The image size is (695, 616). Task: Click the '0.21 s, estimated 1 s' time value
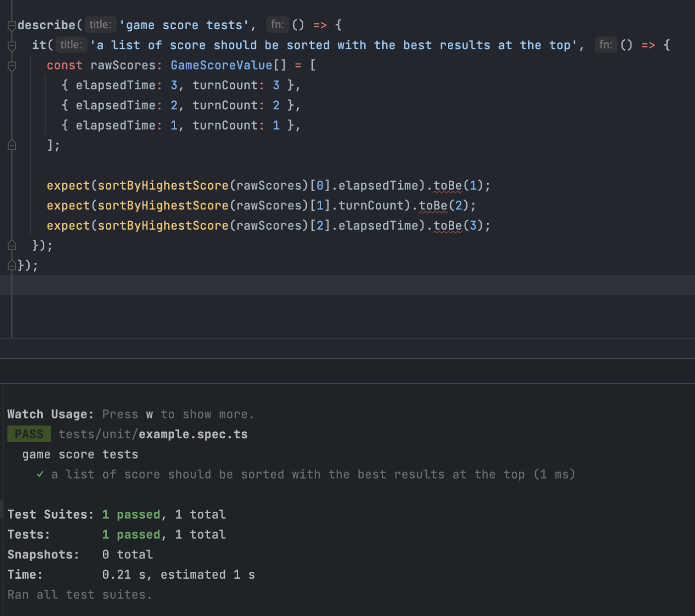click(179, 574)
